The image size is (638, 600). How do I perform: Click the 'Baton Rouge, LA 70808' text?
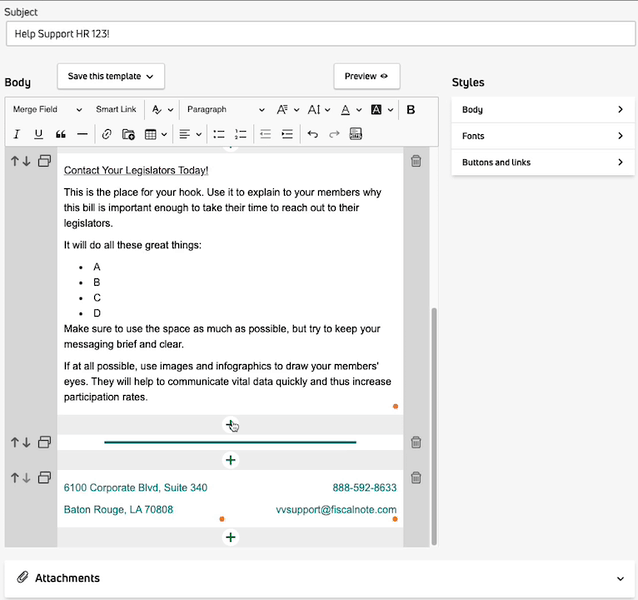coord(118,509)
